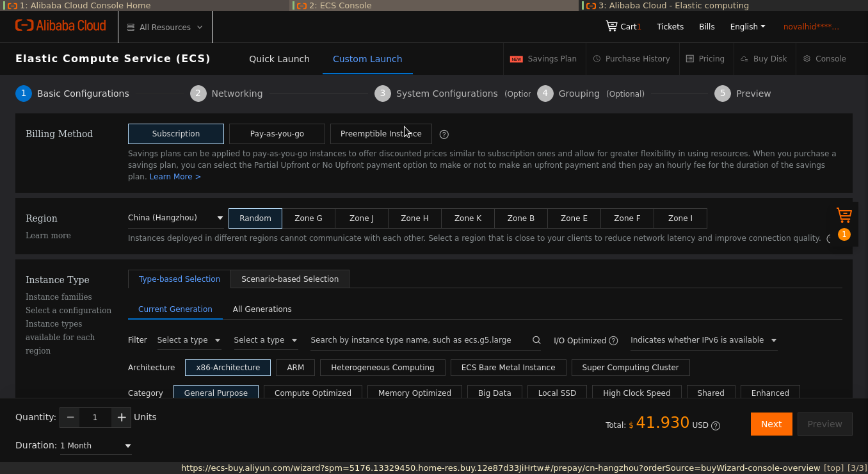Click the I/O Optimized help icon
868x474 pixels.
613,341
